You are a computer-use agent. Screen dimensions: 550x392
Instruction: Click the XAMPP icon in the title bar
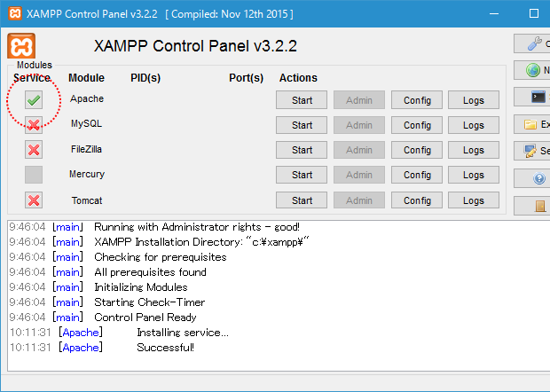click(15, 13)
